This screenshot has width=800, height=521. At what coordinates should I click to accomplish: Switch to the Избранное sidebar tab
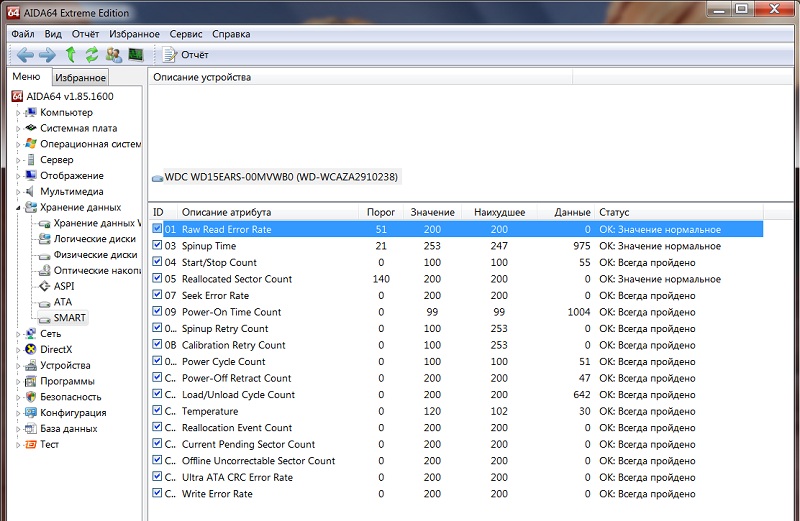tap(81, 78)
